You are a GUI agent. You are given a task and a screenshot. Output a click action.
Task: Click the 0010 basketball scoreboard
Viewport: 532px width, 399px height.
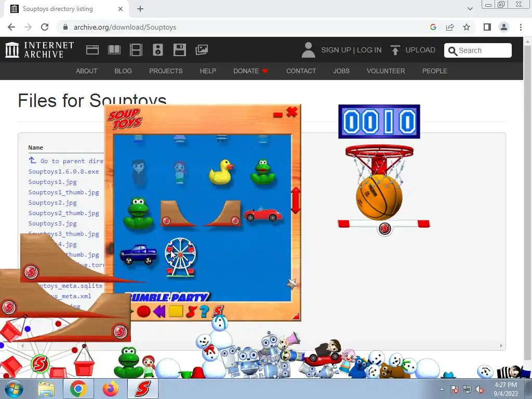coord(379,122)
